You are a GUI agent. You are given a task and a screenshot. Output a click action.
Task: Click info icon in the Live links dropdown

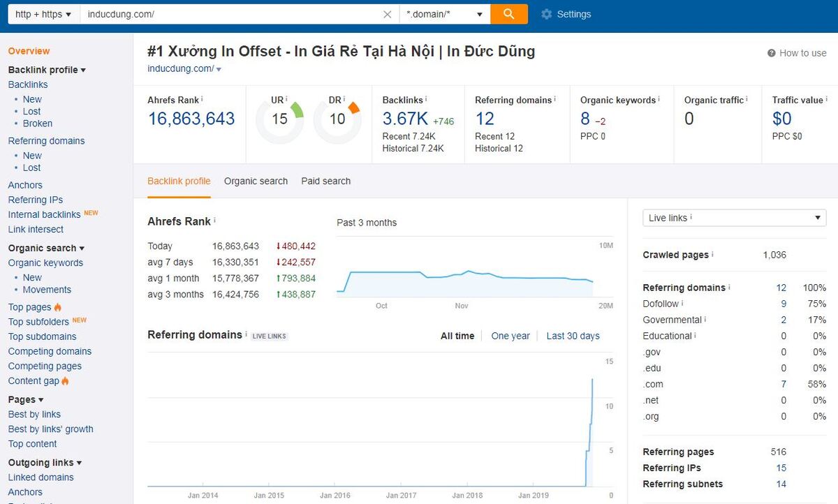coord(691,218)
